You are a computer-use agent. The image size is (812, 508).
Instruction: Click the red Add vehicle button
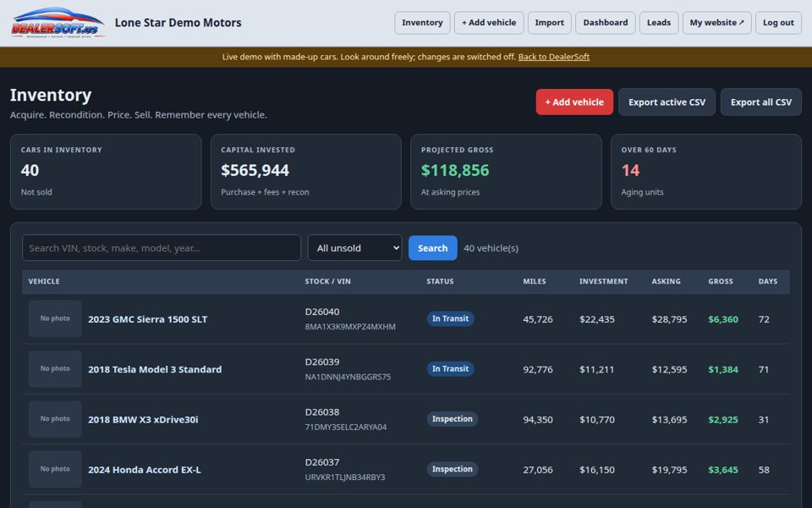coord(574,102)
